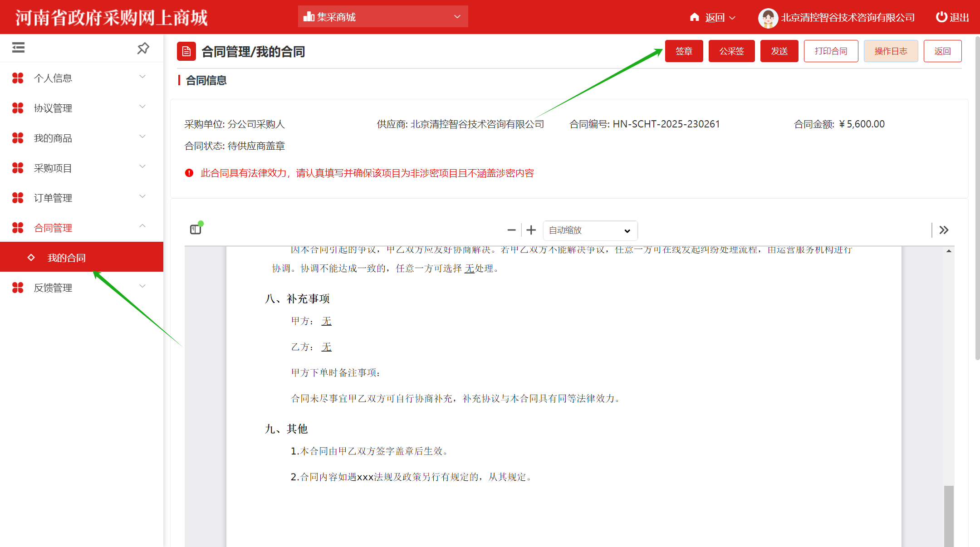Expand the 反馈管理 menu chevron

(x=142, y=286)
